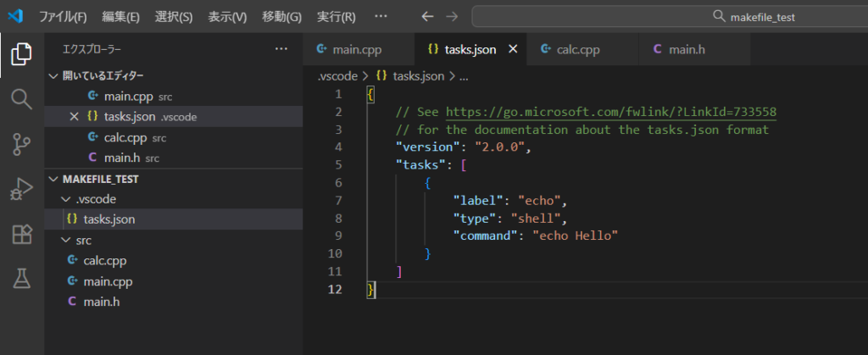Collapse the .vscode folder
The width and height of the screenshot is (868, 355).
[67, 200]
